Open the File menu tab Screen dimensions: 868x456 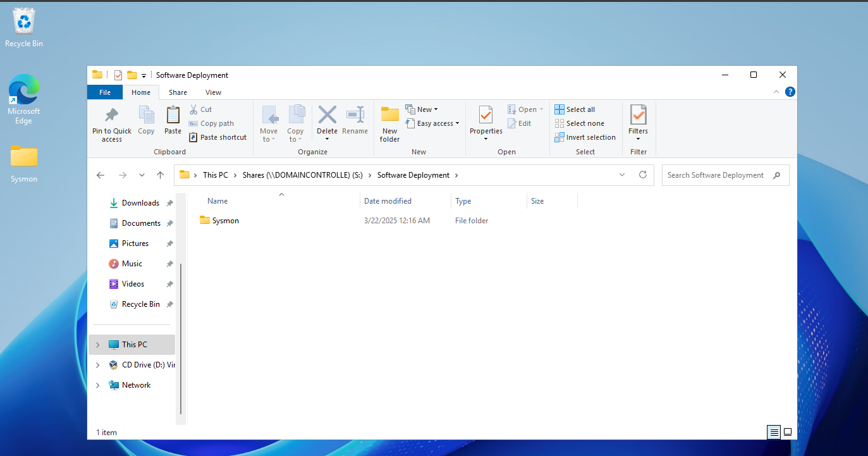coord(105,92)
